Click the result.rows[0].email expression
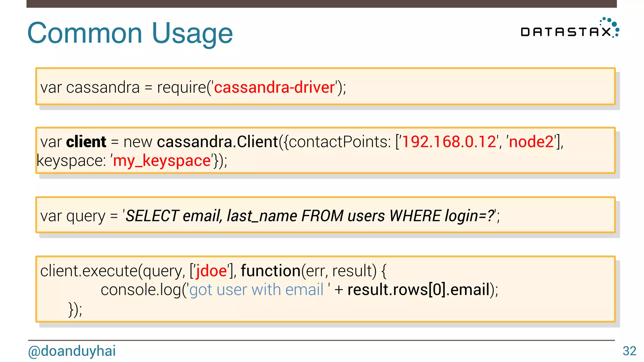Screen dimensions: 644x362 pos(419,290)
